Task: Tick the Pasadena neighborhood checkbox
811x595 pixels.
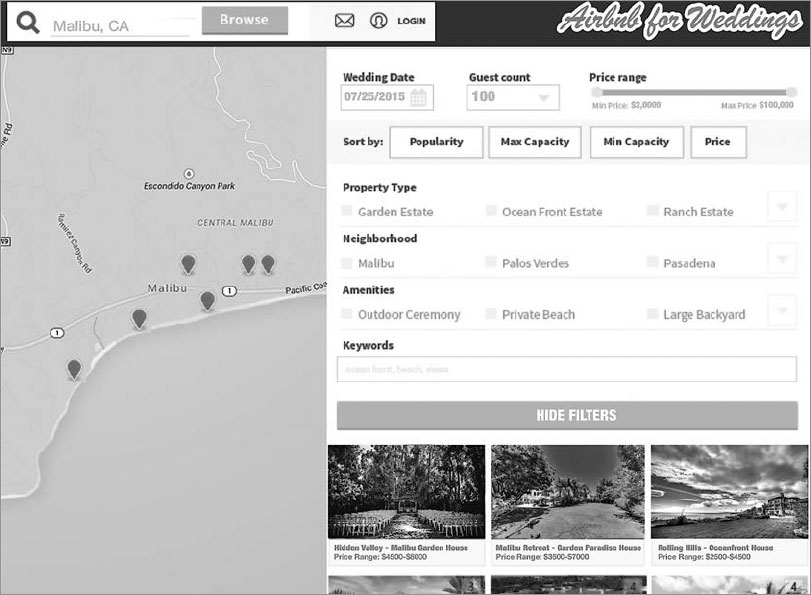Action: [x=653, y=262]
